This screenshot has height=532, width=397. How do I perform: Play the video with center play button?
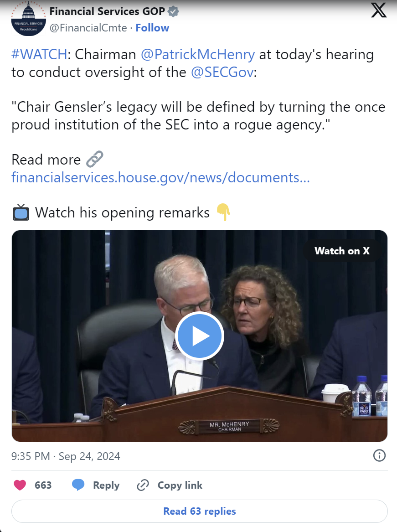tap(200, 336)
